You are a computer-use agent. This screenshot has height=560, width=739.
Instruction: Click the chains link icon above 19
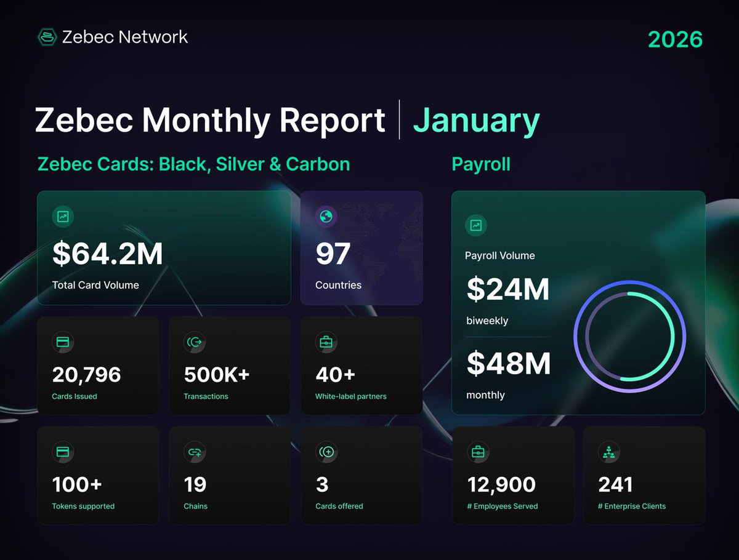(194, 452)
